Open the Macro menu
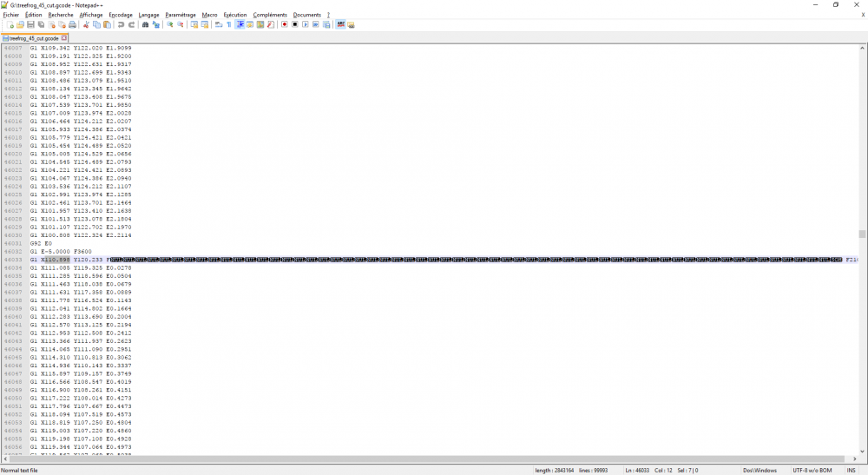Viewport: 868px width, 475px height. click(x=210, y=15)
